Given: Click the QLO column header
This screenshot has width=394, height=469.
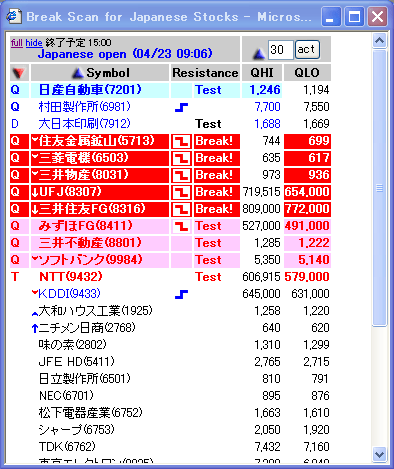Looking at the screenshot, I should [x=307, y=73].
